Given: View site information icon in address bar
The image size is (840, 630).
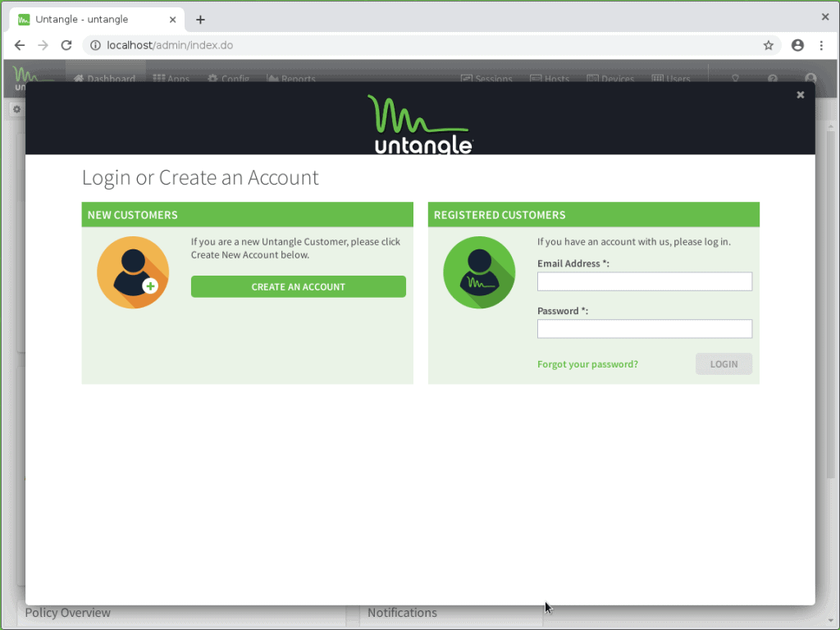Looking at the screenshot, I should [95, 46].
